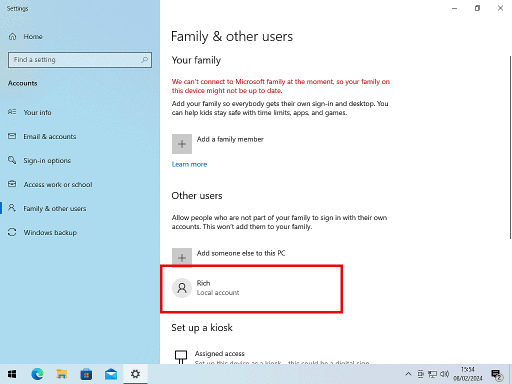Minimize the Settings window

point(454,8)
